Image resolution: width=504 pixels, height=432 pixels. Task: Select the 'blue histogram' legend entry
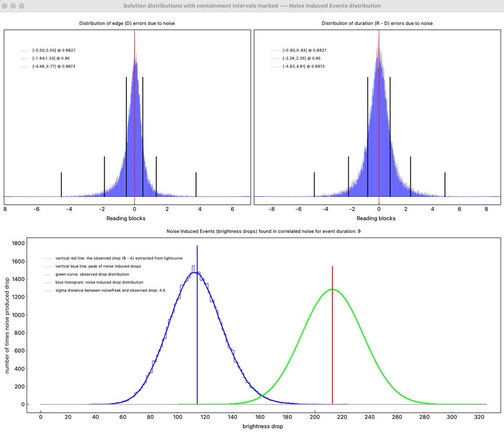click(99, 282)
